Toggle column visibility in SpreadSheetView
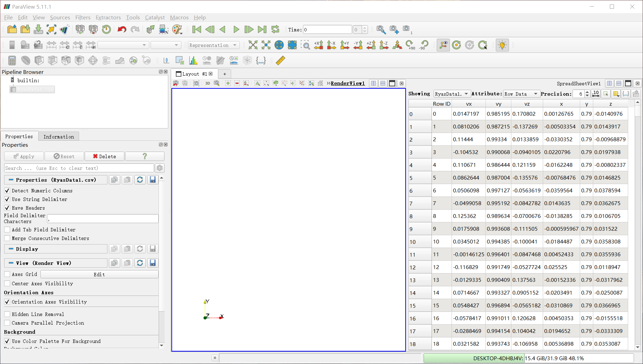Viewport: 643px width, 364px height. [x=616, y=94]
